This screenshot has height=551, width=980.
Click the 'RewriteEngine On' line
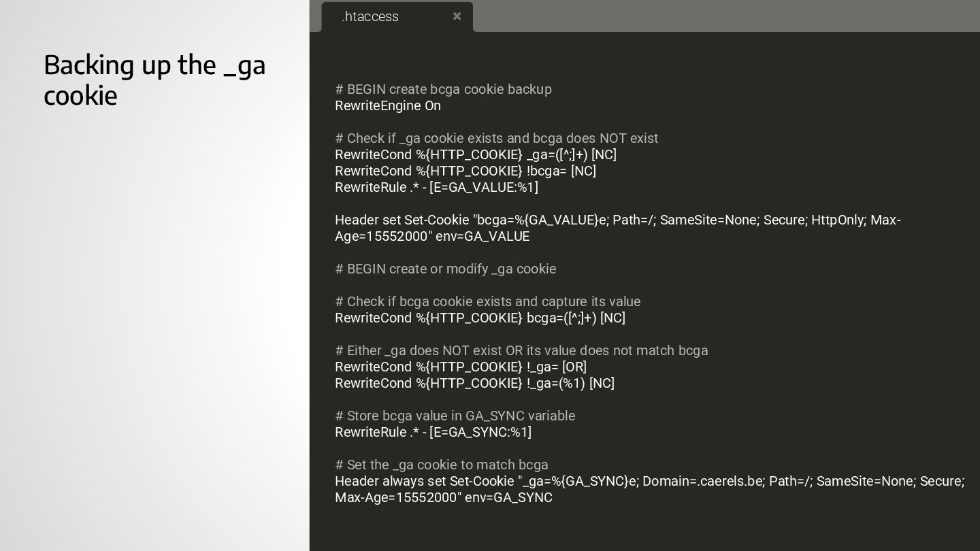tap(388, 106)
